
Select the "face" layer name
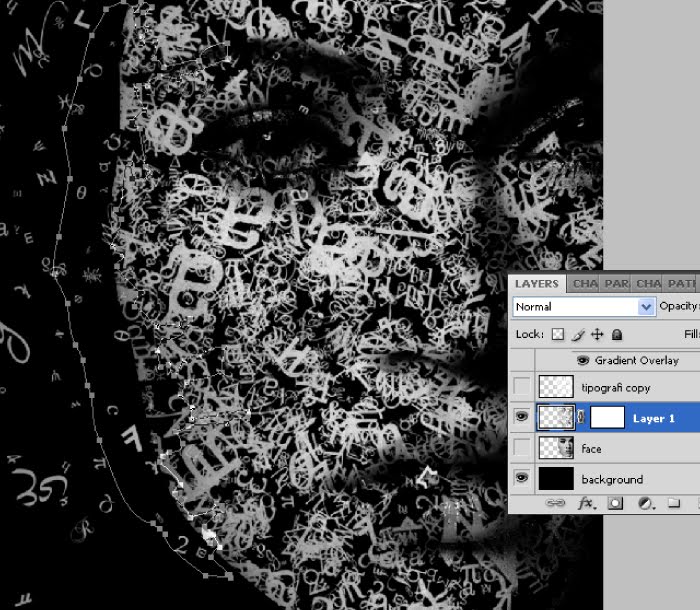point(591,449)
